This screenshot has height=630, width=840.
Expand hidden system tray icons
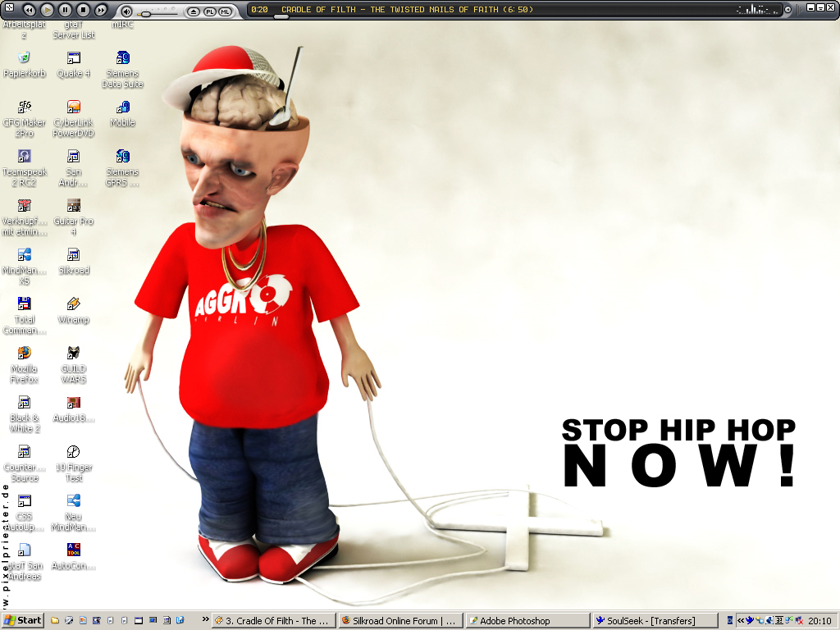741,621
